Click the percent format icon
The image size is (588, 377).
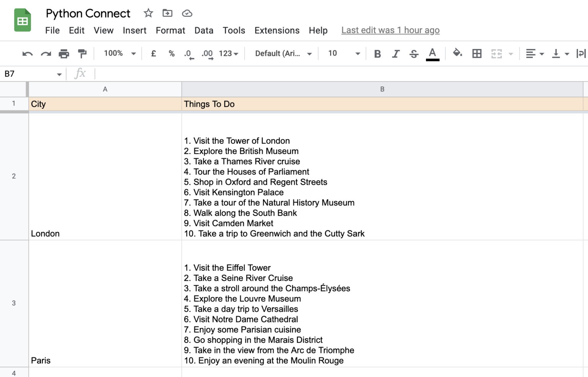click(171, 54)
